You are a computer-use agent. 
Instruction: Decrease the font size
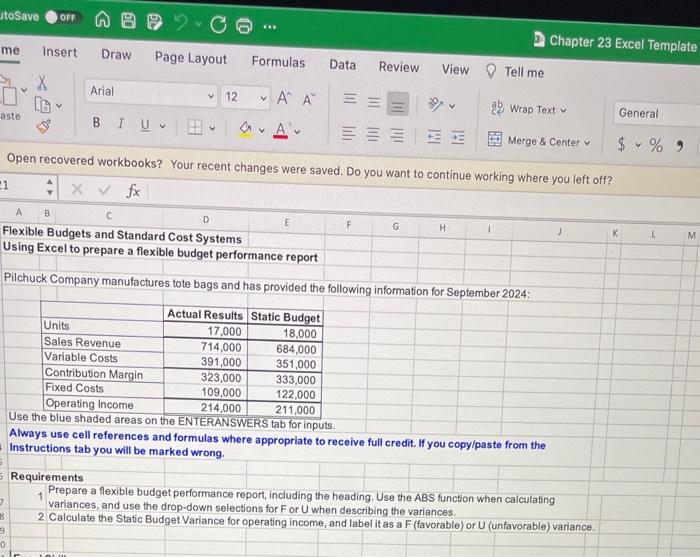tap(308, 99)
